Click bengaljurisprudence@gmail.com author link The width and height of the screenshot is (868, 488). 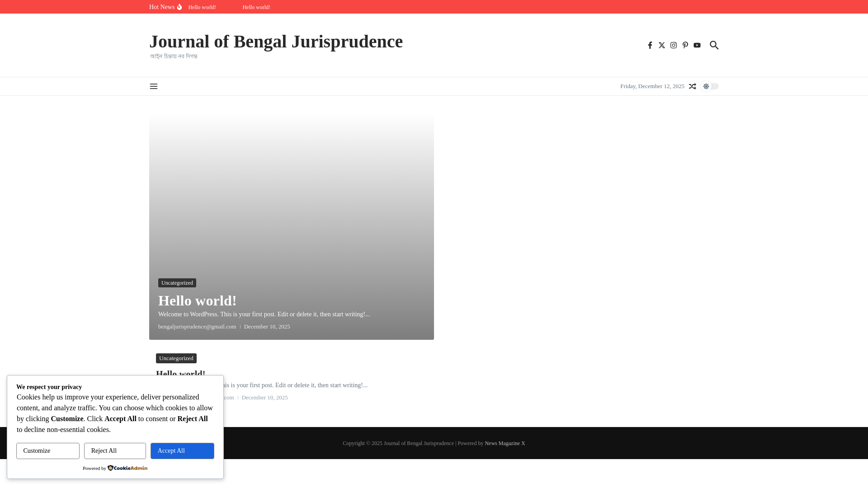(197, 327)
